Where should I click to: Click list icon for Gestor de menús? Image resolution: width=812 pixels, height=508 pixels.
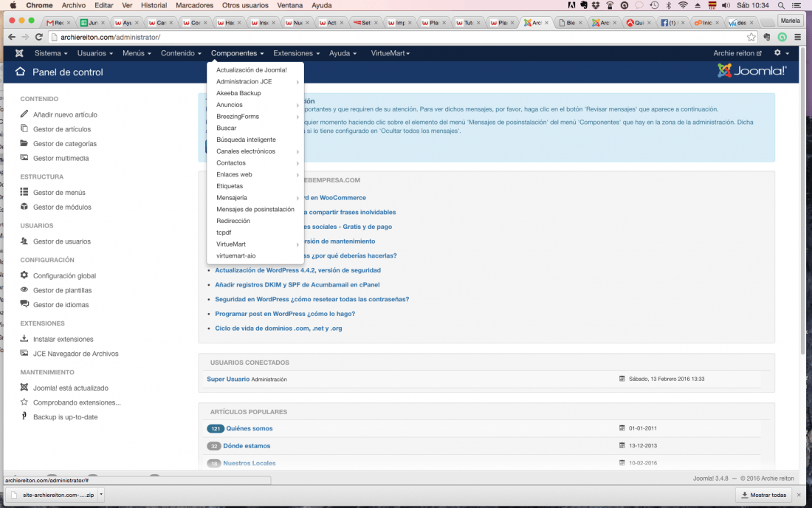24,191
